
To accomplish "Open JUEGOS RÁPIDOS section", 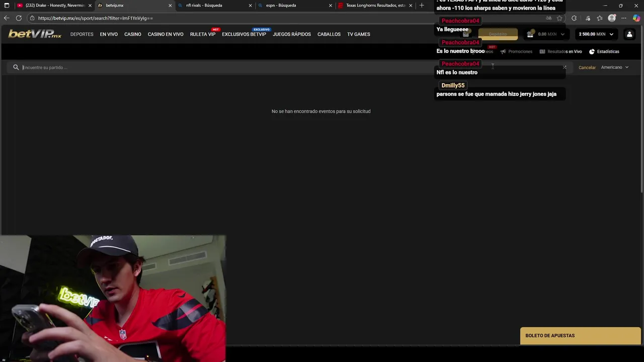I will pyautogui.click(x=292, y=34).
